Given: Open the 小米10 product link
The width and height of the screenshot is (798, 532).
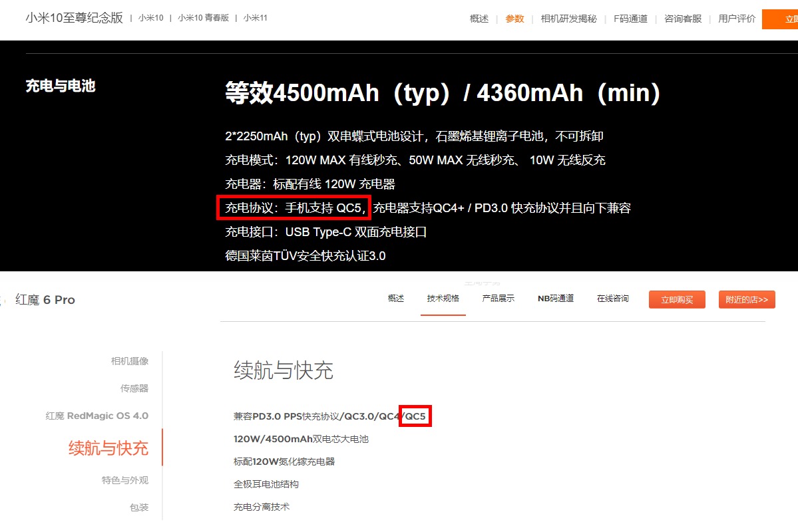Looking at the screenshot, I should point(150,18).
